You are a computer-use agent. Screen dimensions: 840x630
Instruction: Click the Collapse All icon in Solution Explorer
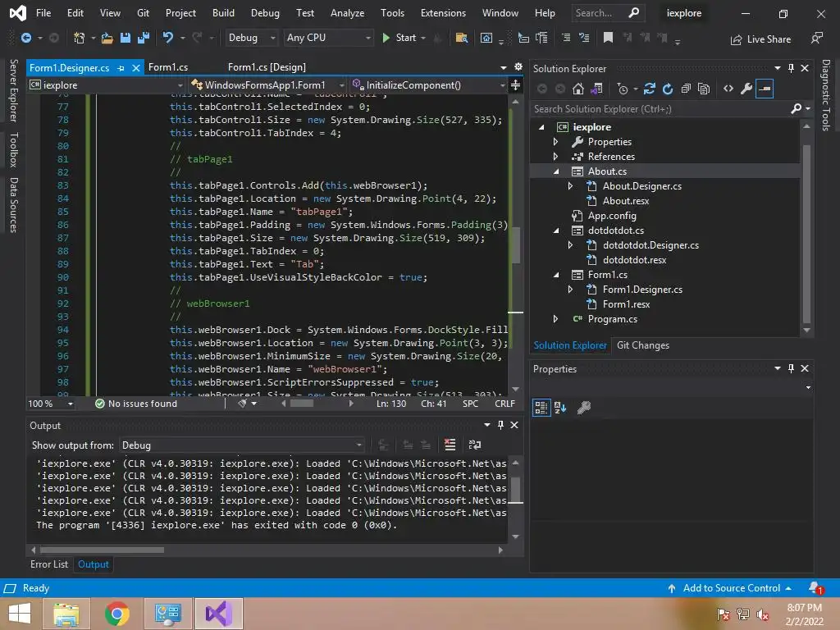click(x=686, y=89)
